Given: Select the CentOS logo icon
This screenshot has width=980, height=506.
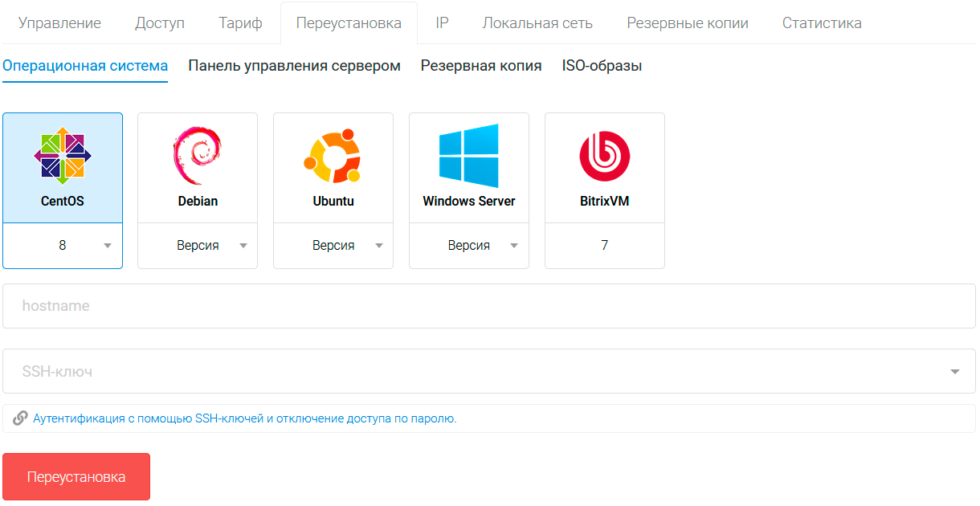Looking at the screenshot, I should (x=63, y=156).
